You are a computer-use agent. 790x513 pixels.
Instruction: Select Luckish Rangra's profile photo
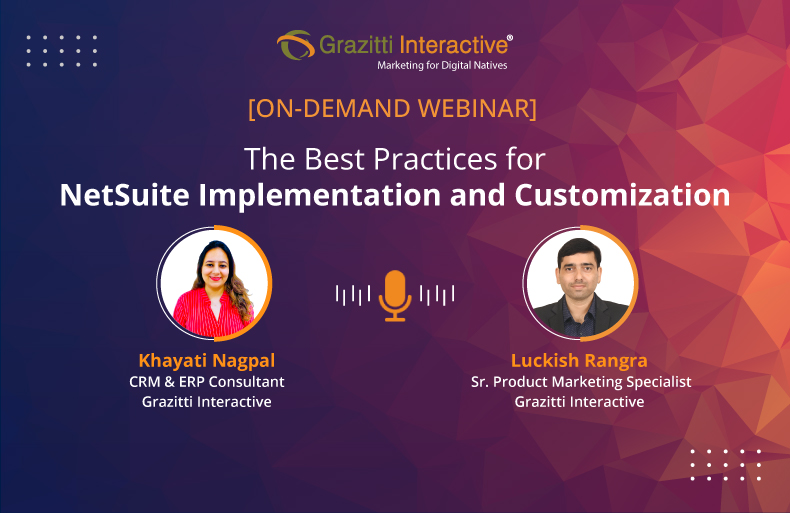point(580,283)
